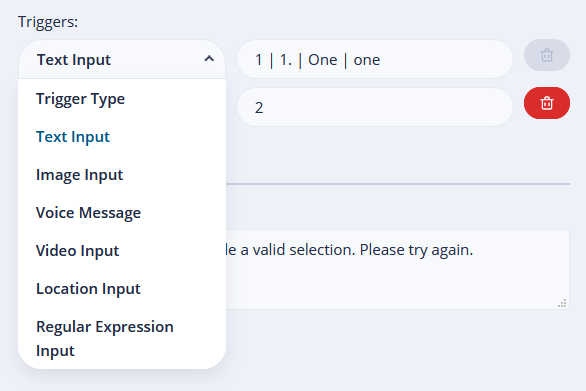
Task: Click the horizontal divider line below triggers
Action: (398, 184)
